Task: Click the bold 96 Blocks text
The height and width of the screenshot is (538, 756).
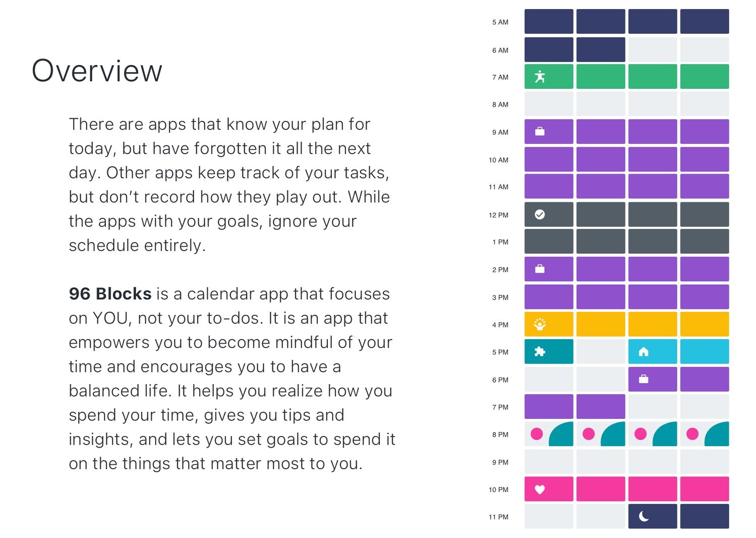Action: pos(110,294)
